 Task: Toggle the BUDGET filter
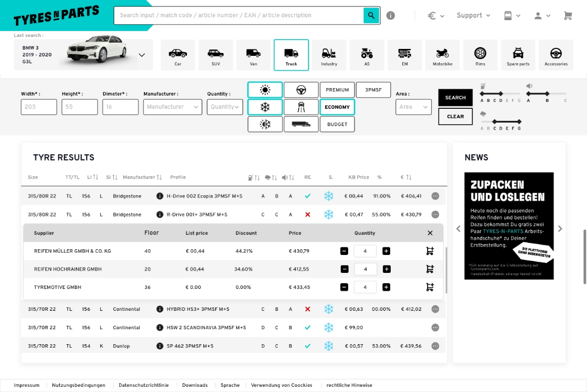tap(337, 124)
